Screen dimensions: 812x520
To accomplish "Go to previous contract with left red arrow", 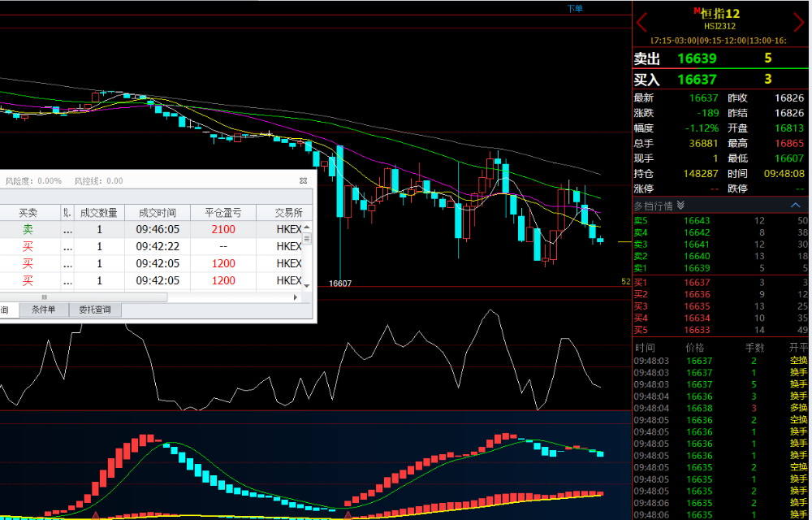I will click(641, 22).
